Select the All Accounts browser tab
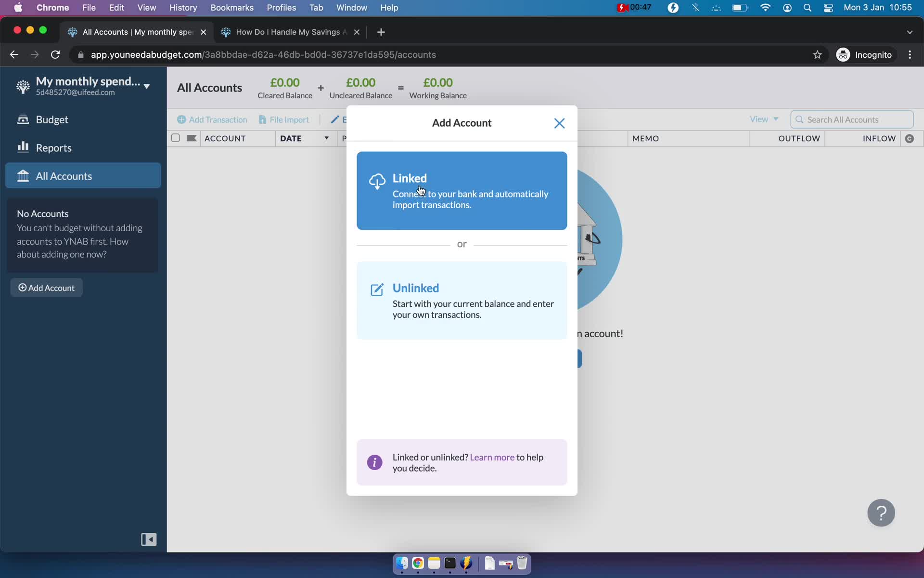924x578 pixels. (x=138, y=32)
